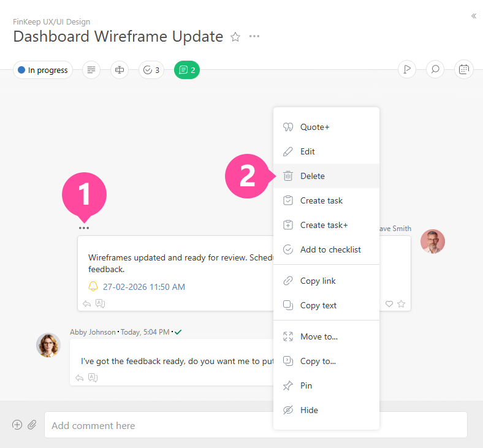
Task: Choose Quote+ in the context menu
Action: 314,127
